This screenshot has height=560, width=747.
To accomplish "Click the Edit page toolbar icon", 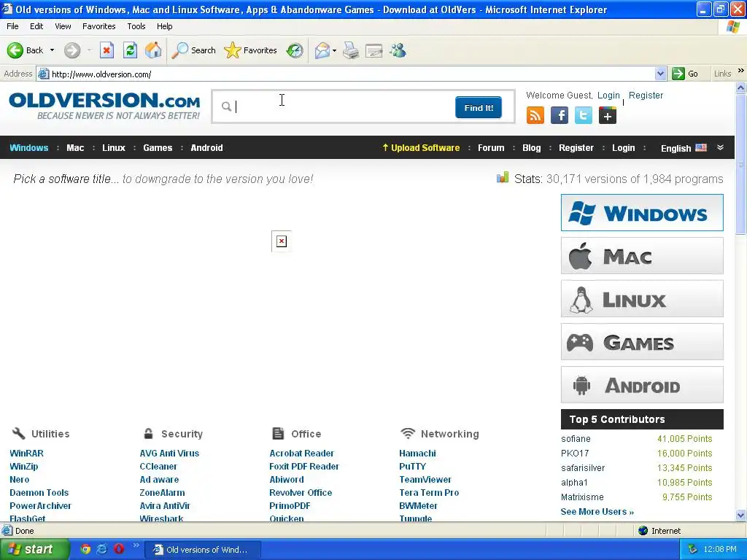I will (x=374, y=50).
